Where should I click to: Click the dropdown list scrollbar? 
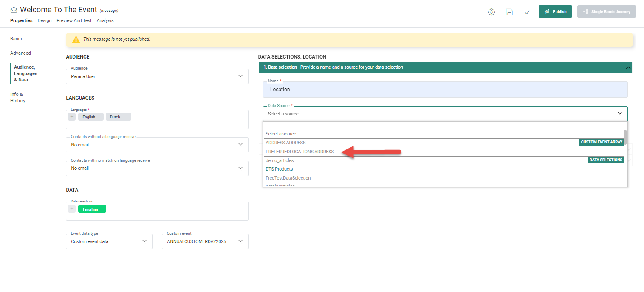click(625, 137)
